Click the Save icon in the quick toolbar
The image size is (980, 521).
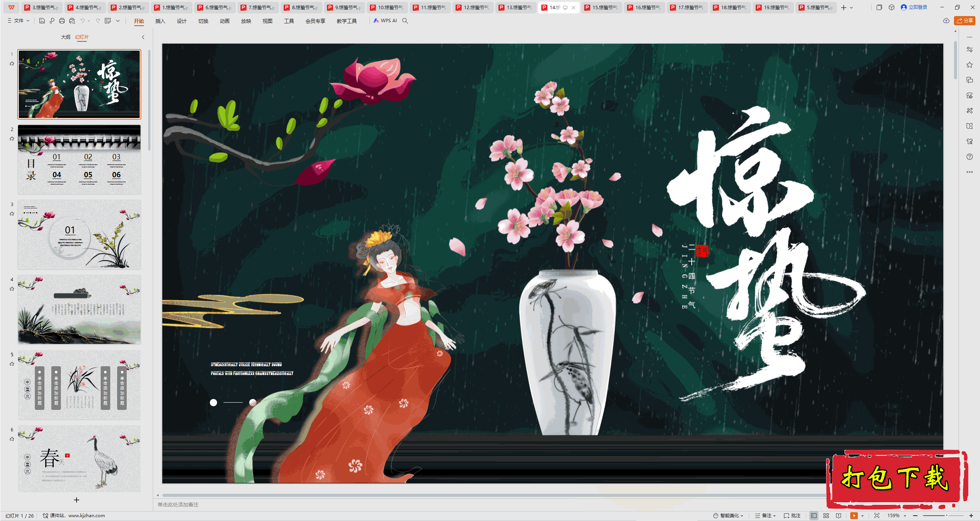(42, 21)
